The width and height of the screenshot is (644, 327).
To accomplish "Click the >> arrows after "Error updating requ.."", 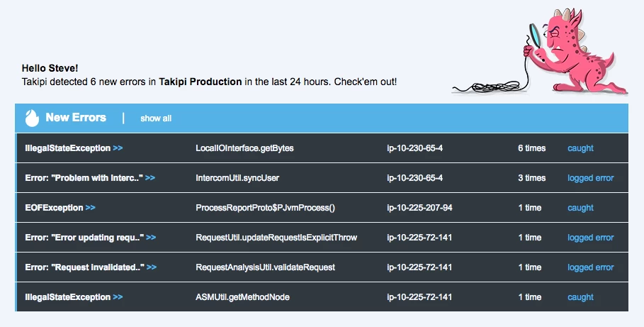I will tap(151, 238).
